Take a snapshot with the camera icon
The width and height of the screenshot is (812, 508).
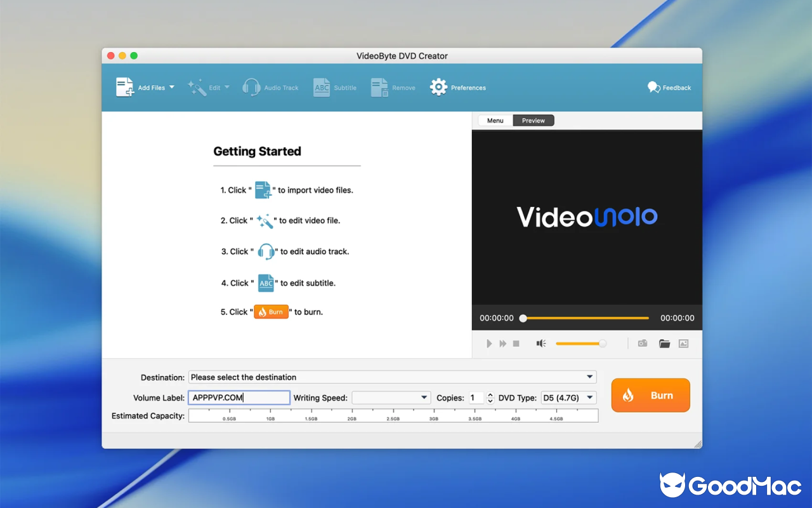[642, 343]
